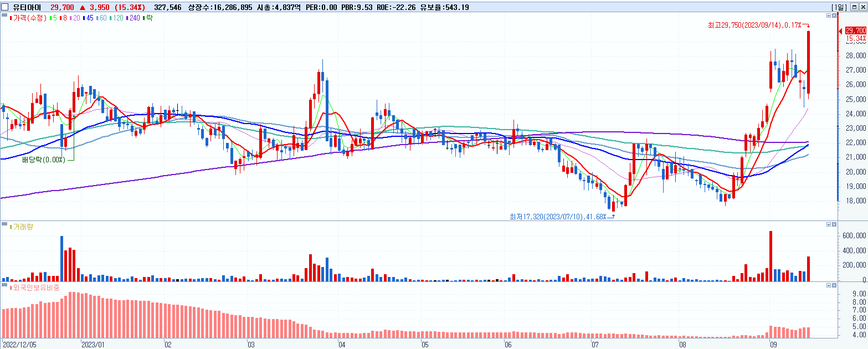This screenshot has height=349, width=868.
Task: Click the 09 month marker on date axis
Action: pyautogui.click(x=773, y=344)
